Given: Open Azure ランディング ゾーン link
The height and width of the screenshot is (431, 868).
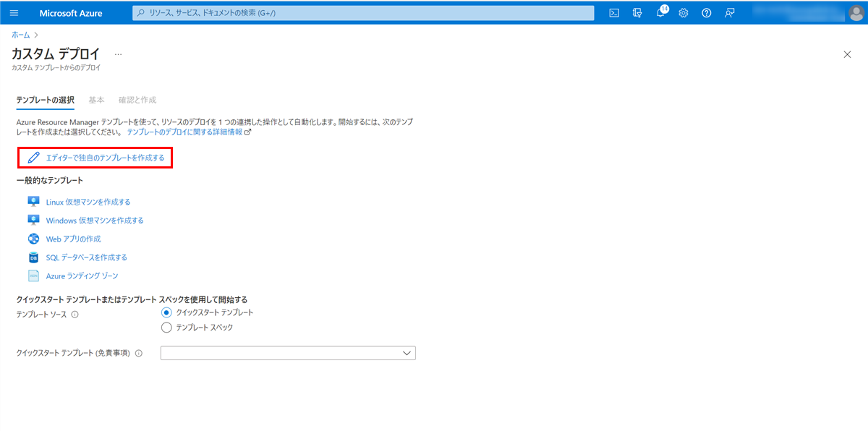Looking at the screenshot, I should pyautogui.click(x=82, y=276).
